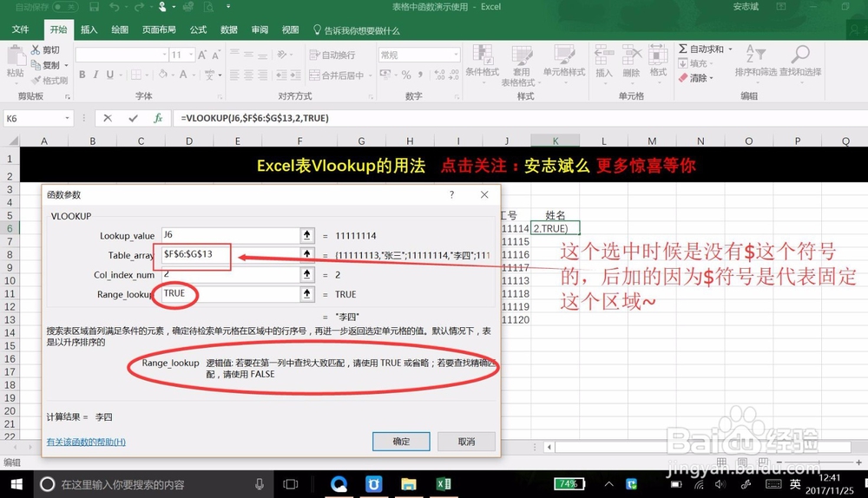Screen dimensions: 868x498
Task: Click the Tell Me (告诉我你想要做什么) search box
Action: tap(357, 30)
